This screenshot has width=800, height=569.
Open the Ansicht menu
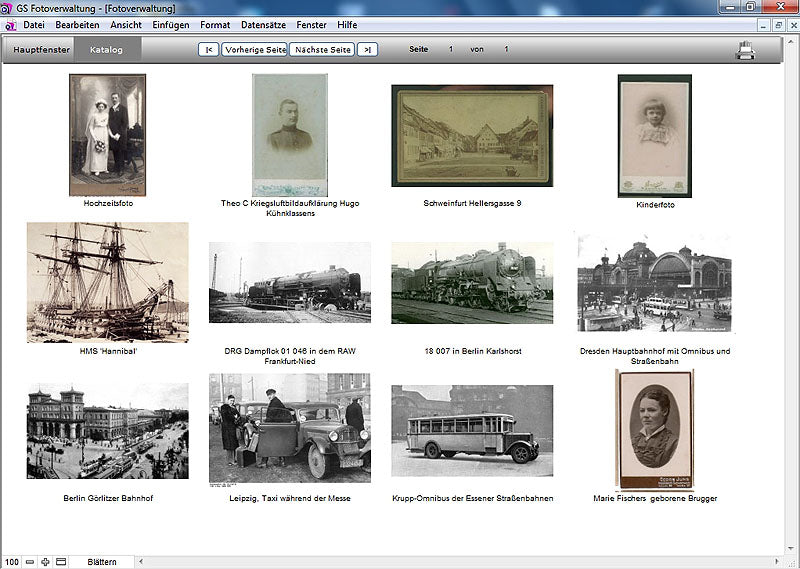(126, 24)
